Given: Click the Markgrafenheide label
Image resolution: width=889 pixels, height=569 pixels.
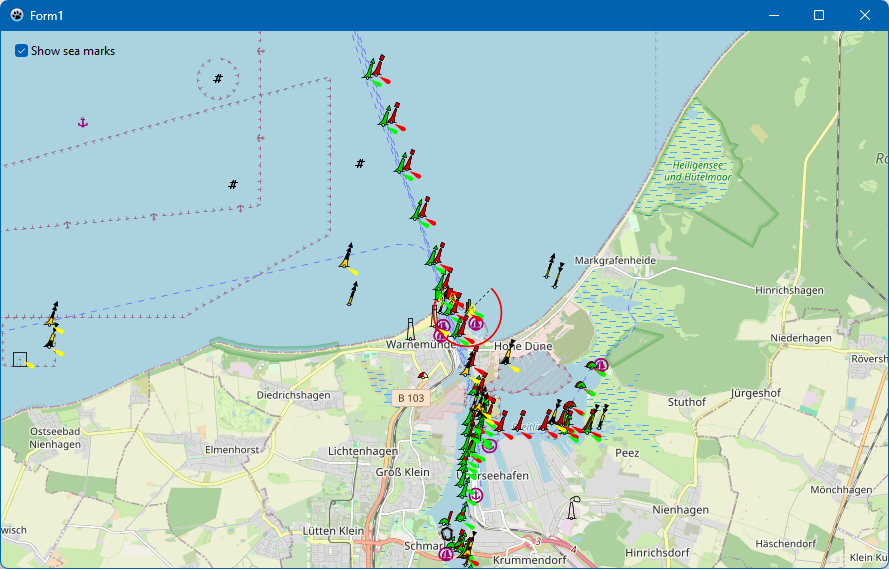Looking at the screenshot, I should 615,261.
